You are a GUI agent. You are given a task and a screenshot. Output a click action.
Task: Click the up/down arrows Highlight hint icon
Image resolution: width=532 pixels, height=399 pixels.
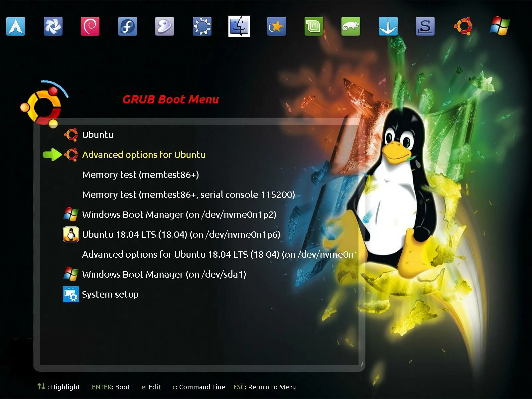(41, 386)
